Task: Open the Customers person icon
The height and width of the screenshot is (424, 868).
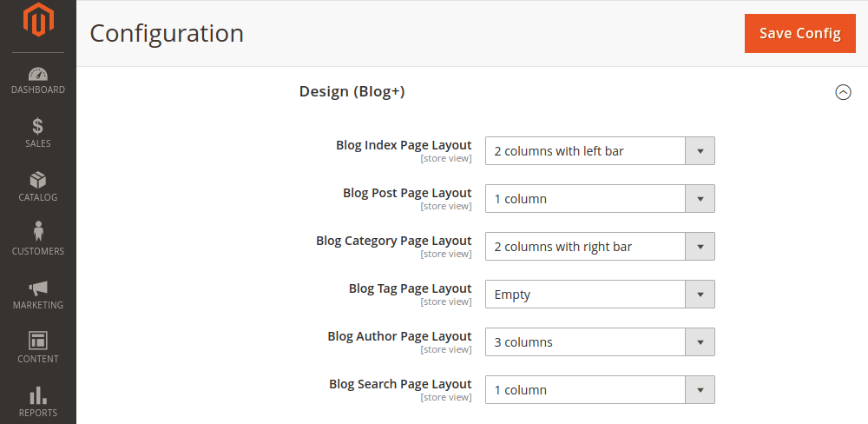Action: [37, 232]
